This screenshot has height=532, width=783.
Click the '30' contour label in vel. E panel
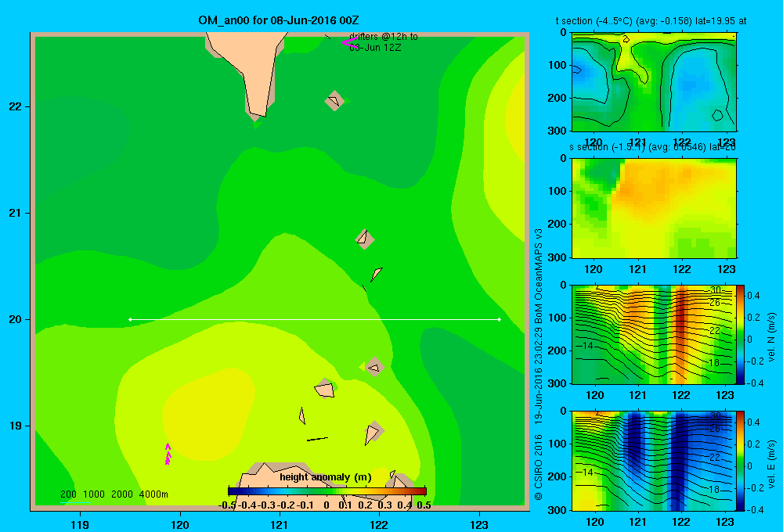pos(715,416)
